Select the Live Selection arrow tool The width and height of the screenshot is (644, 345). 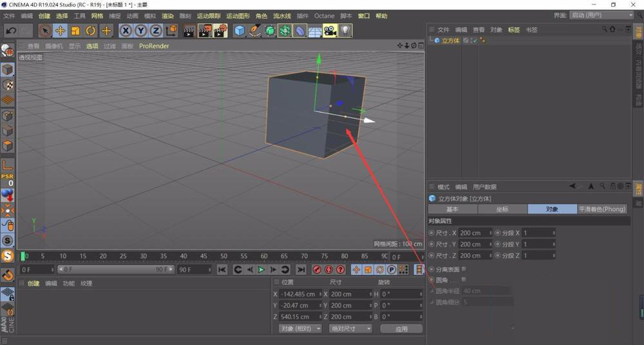click(x=45, y=31)
